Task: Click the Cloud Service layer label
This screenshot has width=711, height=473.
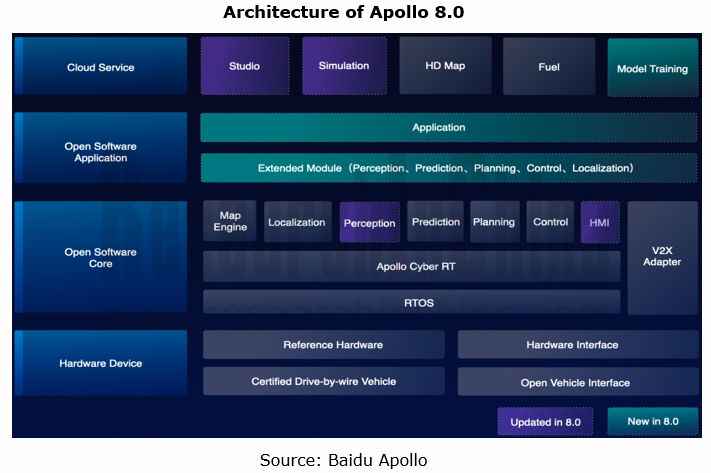Action: point(100,67)
